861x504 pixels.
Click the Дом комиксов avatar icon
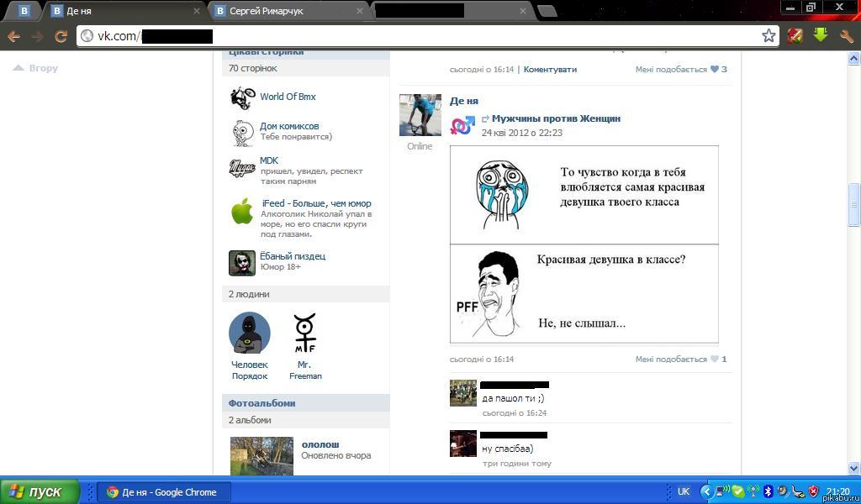[x=242, y=132]
